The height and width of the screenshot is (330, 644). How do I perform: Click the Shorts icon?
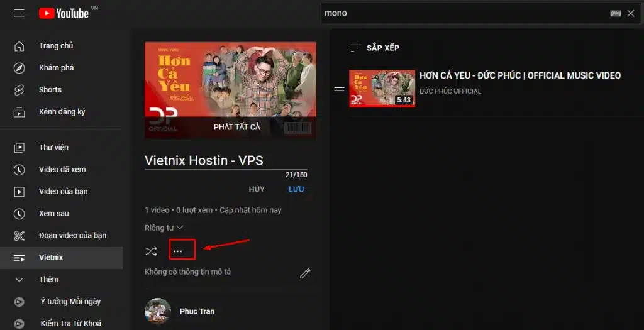point(19,90)
